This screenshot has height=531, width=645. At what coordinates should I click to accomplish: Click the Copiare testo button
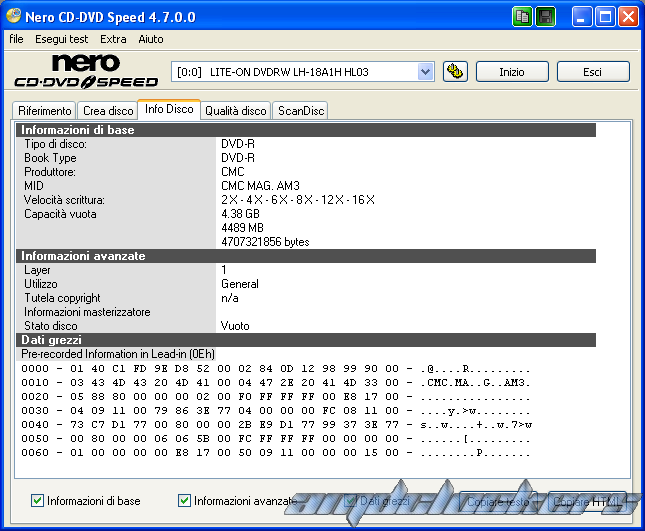click(499, 500)
